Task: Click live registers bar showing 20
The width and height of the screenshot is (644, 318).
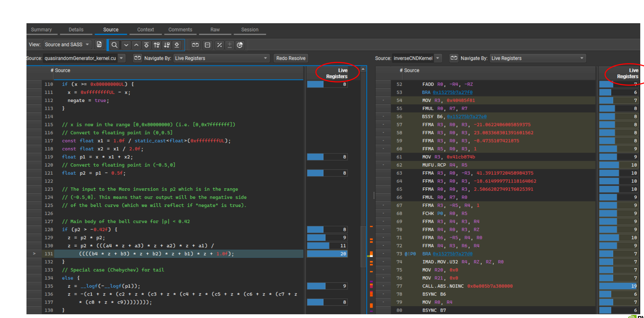Action: (x=327, y=254)
